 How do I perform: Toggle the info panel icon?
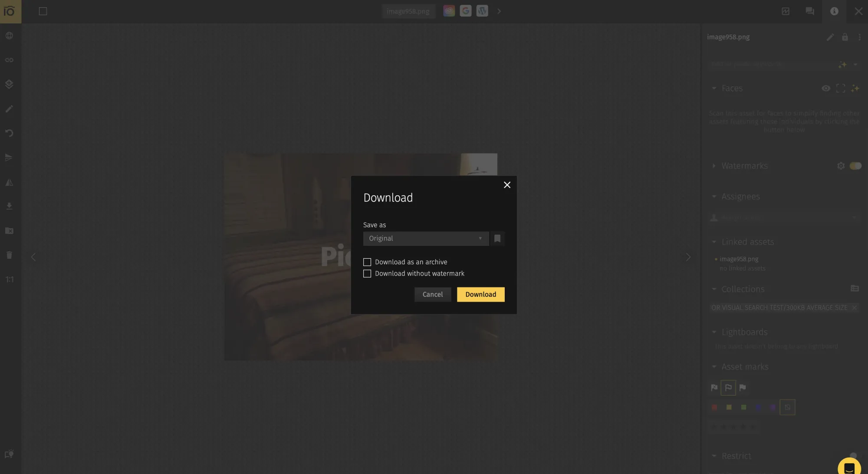tap(834, 11)
